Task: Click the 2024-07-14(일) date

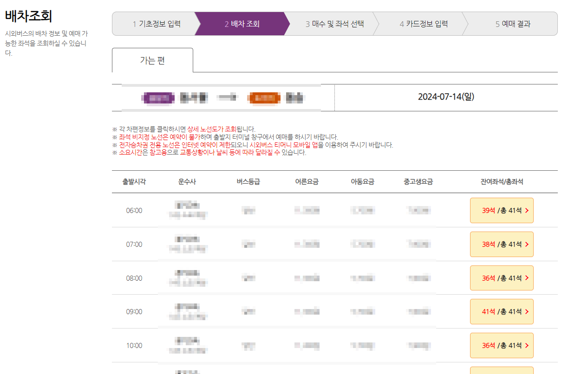Action: coord(446,97)
